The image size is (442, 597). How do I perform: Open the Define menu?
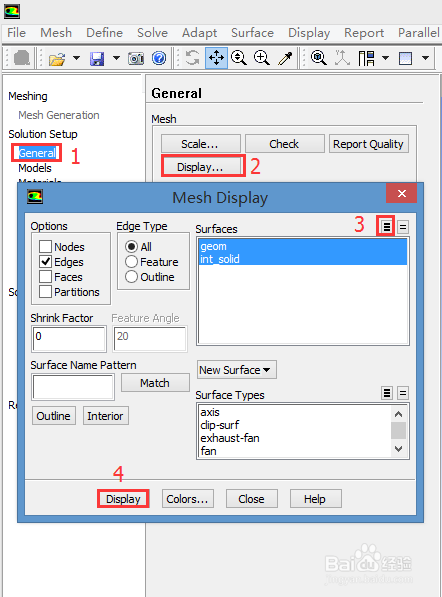tap(104, 33)
